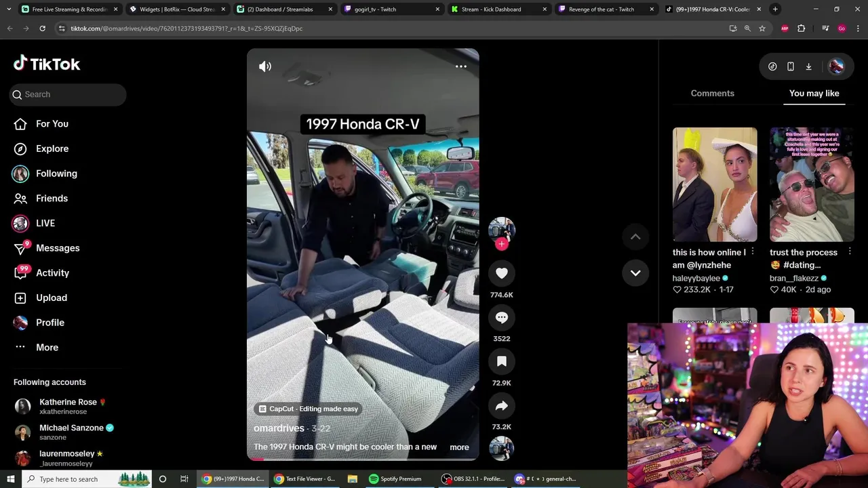Mute the video with the speaker icon
The image size is (868, 488).
click(x=265, y=66)
